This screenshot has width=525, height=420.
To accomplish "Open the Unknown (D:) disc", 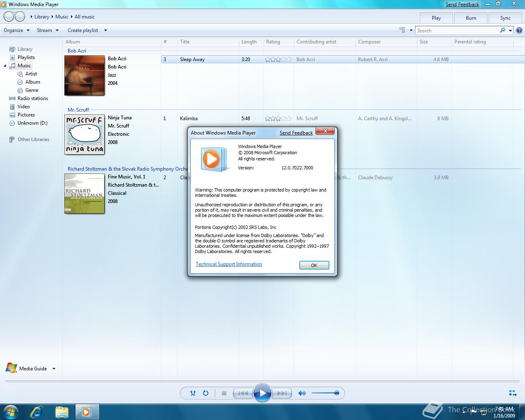I will [x=28, y=123].
